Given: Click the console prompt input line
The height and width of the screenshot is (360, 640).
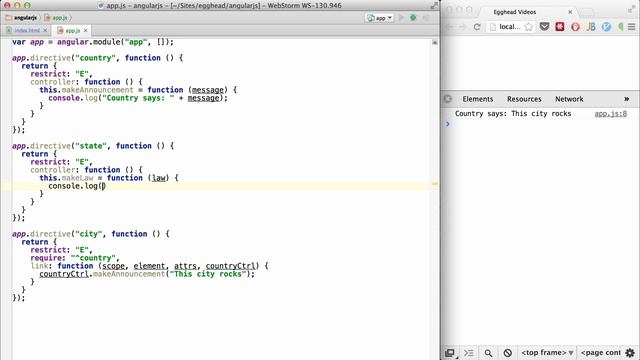Looking at the screenshot, I should [541, 124].
